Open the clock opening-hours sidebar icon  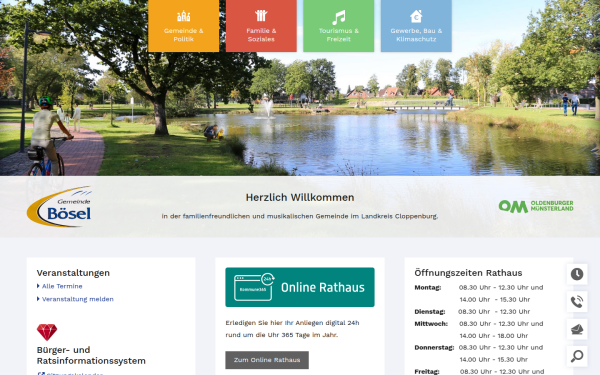pyautogui.click(x=577, y=274)
